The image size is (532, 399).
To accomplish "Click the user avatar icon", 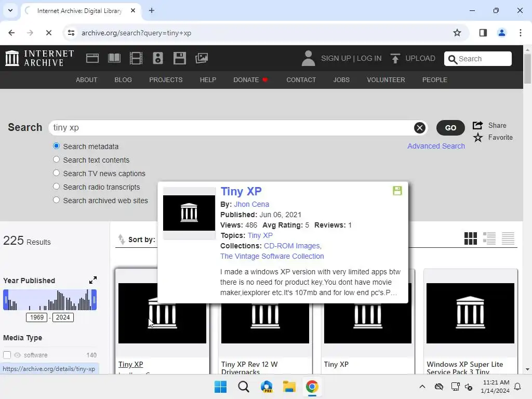I will pyautogui.click(x=308, y=58).
